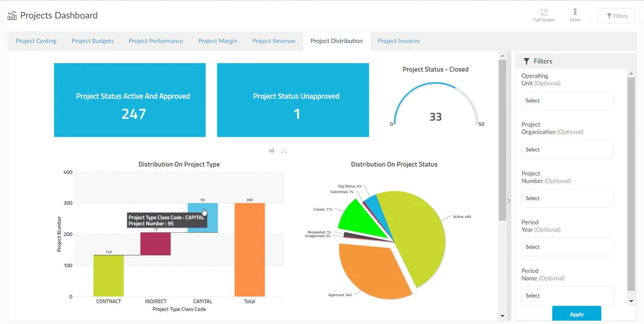Screen dimensions: 644x324
Task: Click the print icon above bar chart
Action: [x=272, y=151]
